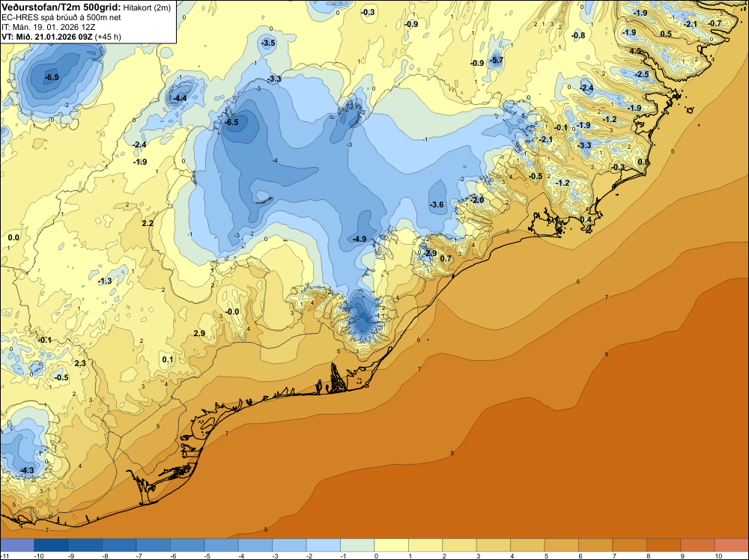
Task: Click the legend swatch right of 10
Action: [x=732, y=545]
